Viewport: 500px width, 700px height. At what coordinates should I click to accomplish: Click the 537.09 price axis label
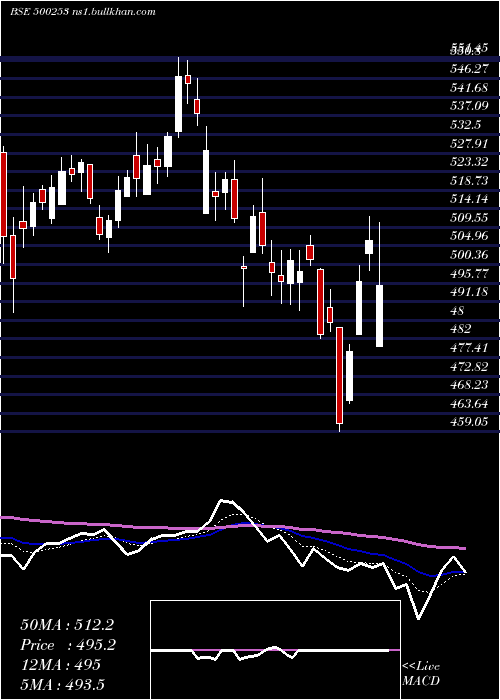[x=468, y=106]
